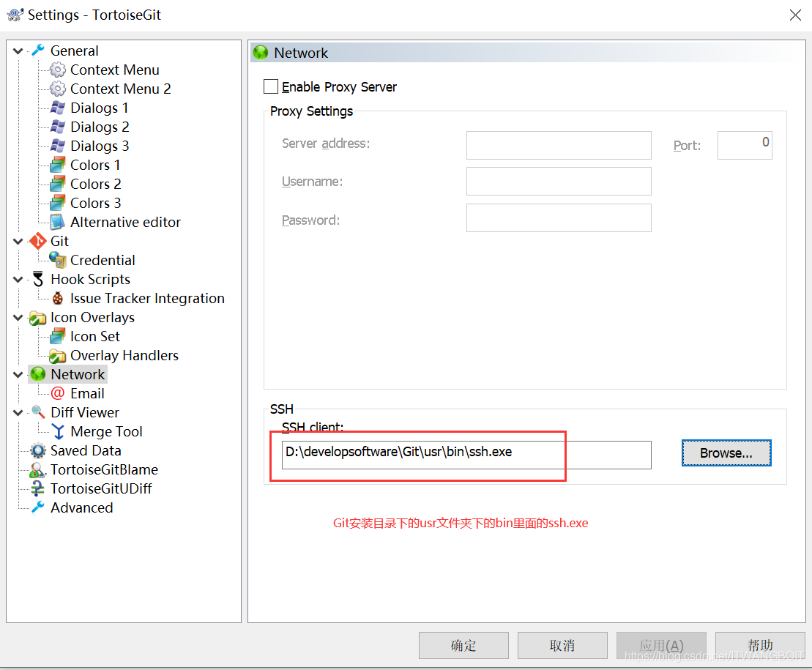Click the Colors 2 icon
Viewport: 812px width, 670px height.
(x=58, y=184)
